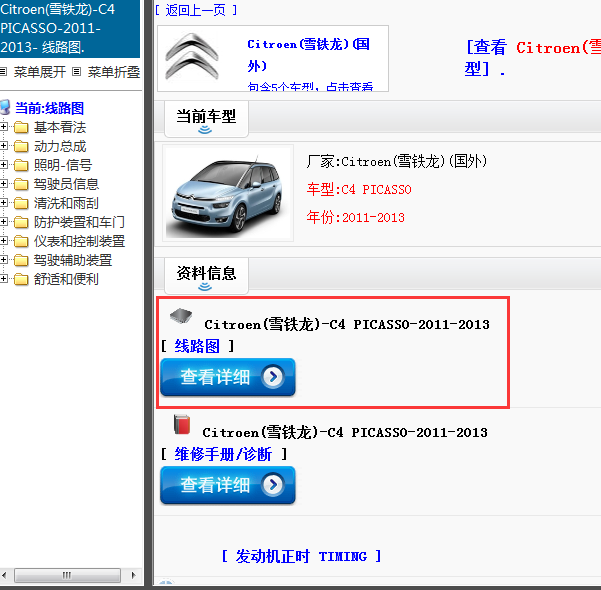Click the 查看 Citroen models link
This screenshot has width=601, height=590.
533,58
